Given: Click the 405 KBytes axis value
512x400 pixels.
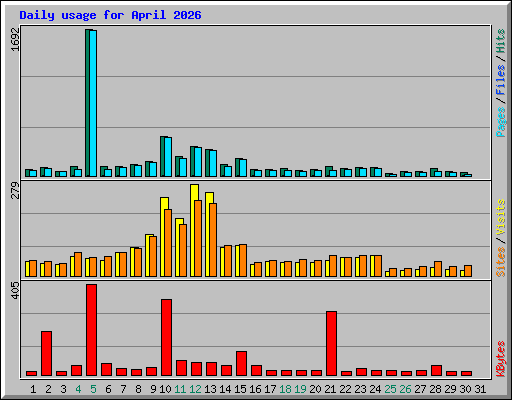Looking at the screenshot, I should point(15,290).
